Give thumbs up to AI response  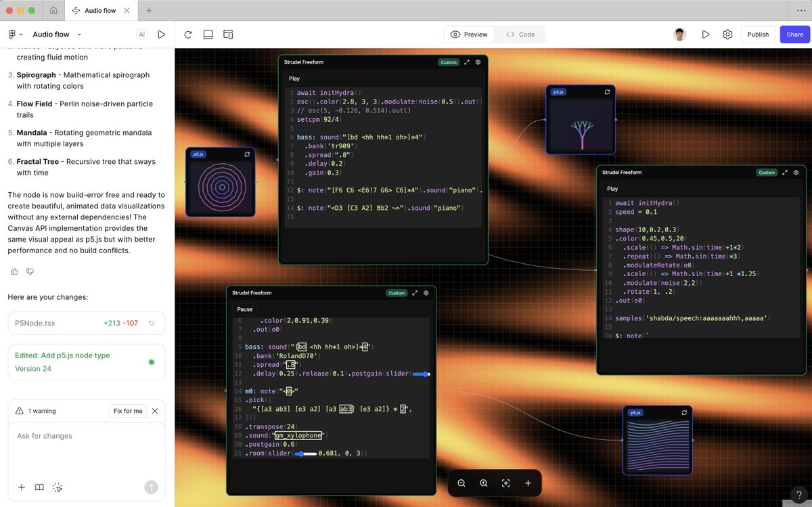(14, 271)
